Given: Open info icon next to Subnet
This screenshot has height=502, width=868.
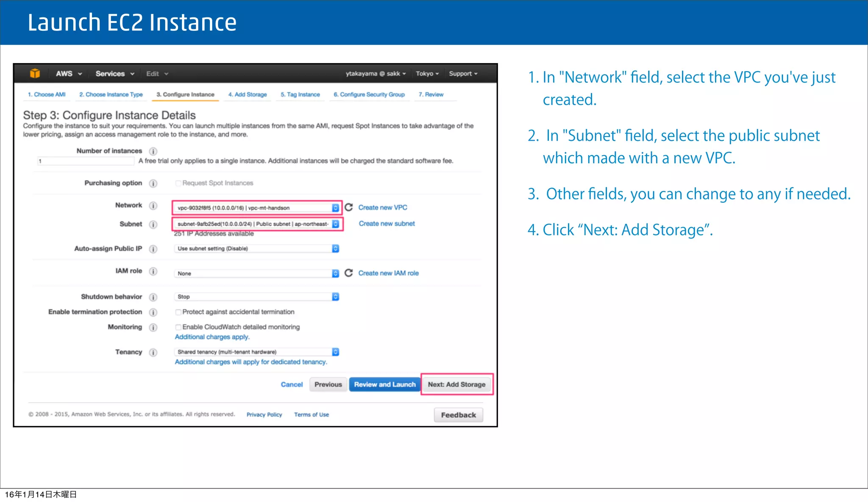Looking at the screenshot, I should (x=153, y=224).
